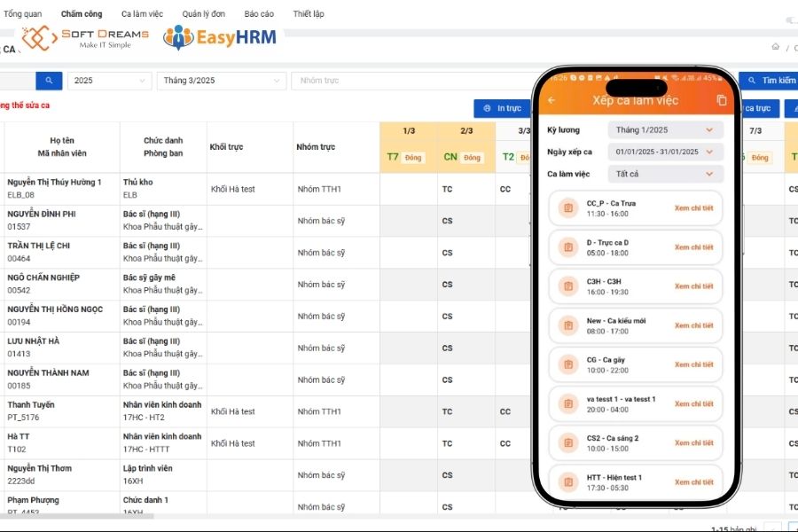The image size is (798, 532).
Task: Select employee NGUYỄN THÀNH NAM
Action: (48, 372)
